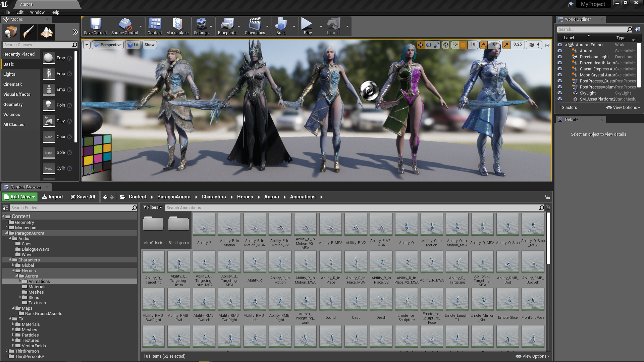
Task: Click the Import button
Action: pos(52,197)
